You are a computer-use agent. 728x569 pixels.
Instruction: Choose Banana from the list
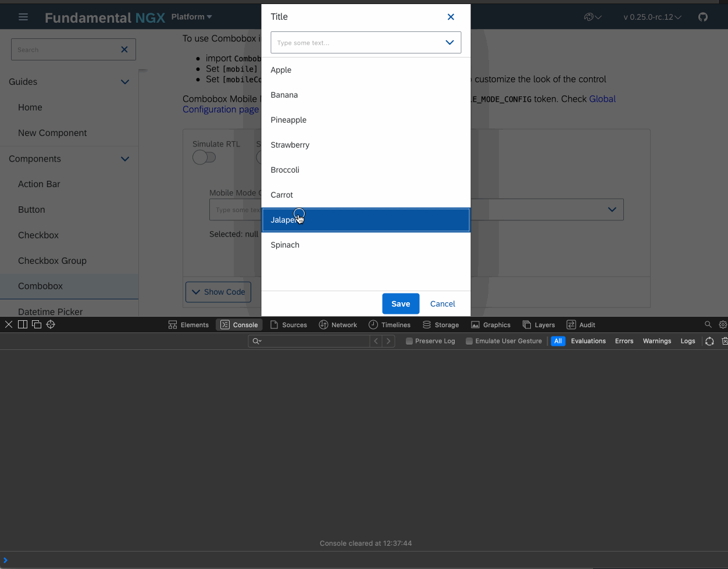pyautogui.click(x=366, y=95)
